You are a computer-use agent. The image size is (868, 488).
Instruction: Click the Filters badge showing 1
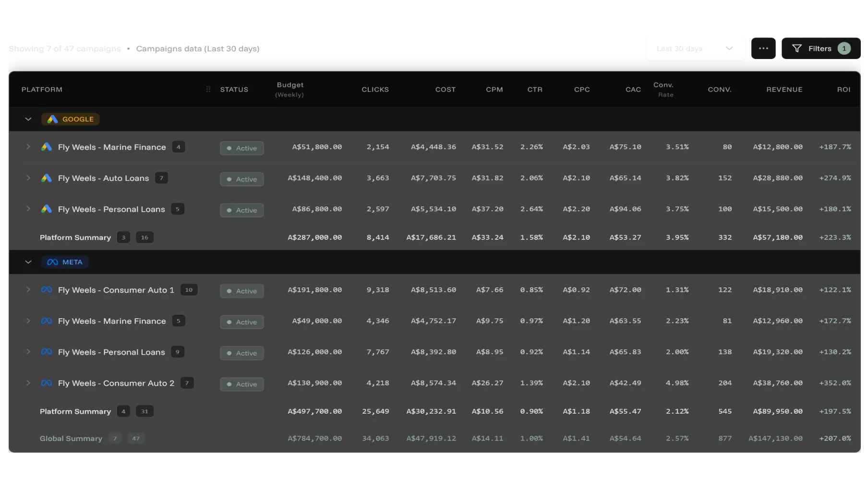(844, 48)
